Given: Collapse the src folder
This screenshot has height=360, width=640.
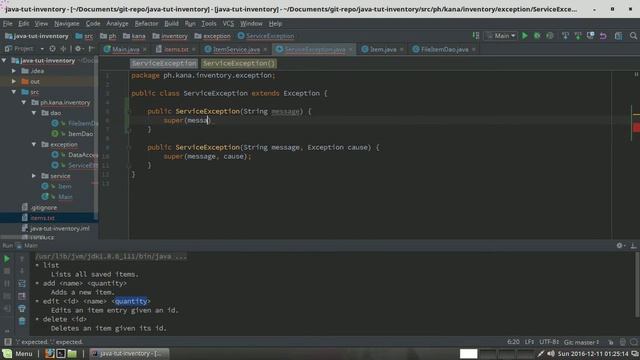Looking at the screenshot, I should pyautogui.click(x=14, y=92).
